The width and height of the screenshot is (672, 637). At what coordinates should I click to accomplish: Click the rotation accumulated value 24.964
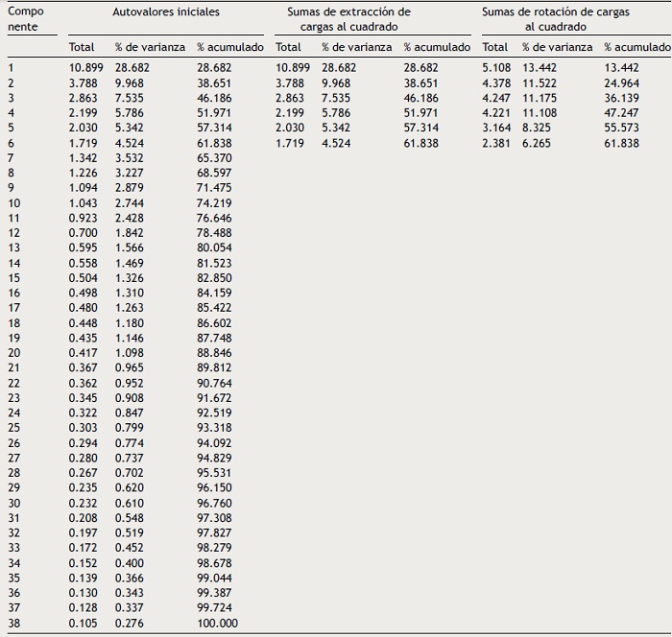[x=621, y=83]
